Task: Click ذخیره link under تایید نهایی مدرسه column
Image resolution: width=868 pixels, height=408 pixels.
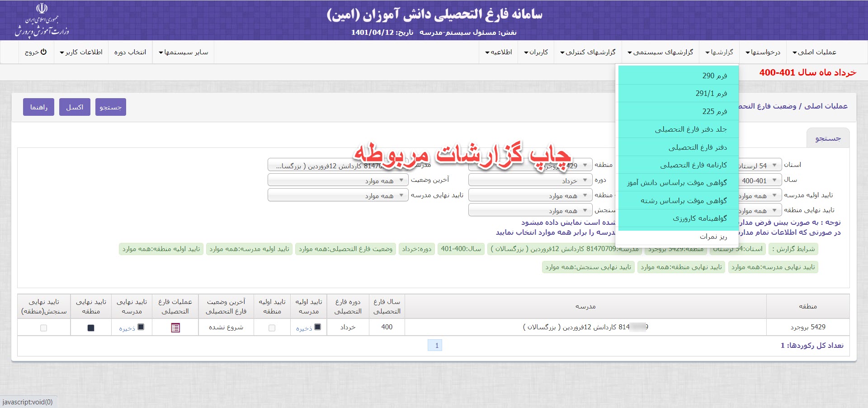Action: pyautogui.click(x=127, y=328)
